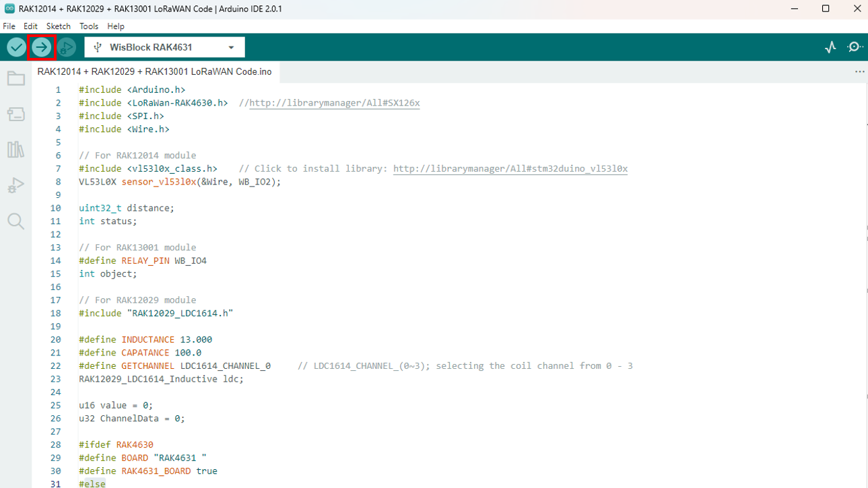868x488 pixels.
Task: Select the LoRaWAN Code.ino editor tab
Action: pos(155,71)
